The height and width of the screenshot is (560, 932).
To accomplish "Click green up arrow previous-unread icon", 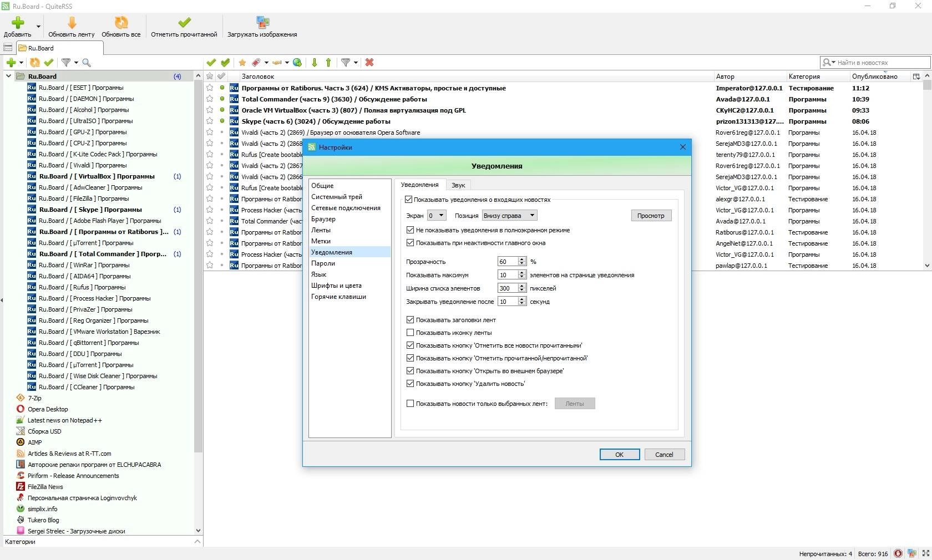I will (328, 63).
